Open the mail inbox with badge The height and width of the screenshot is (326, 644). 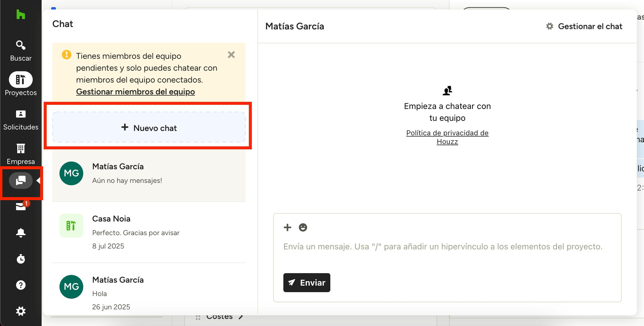(21, 206)
